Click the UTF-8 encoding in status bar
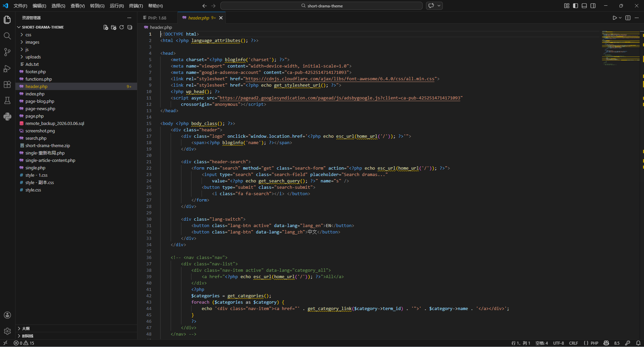This screenshot has height=347, width=644. pyautogui.click(x=559, y=343)
